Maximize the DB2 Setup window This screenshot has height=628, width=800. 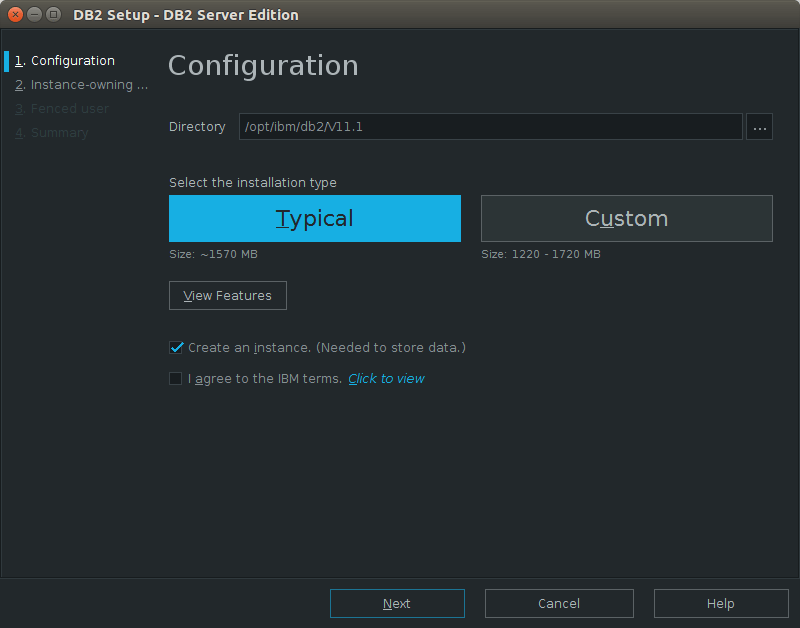coord(53,14)
